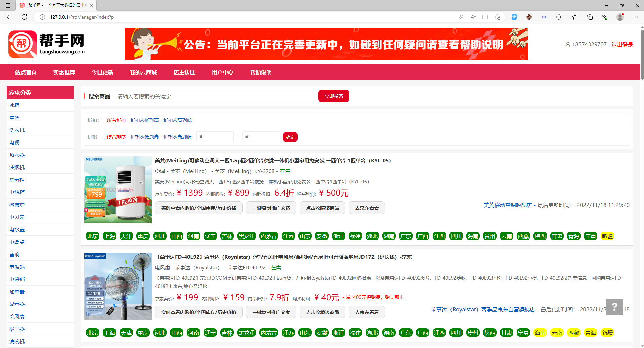Close the 帮手网 browser tab
Image resolution: width=644 pixels, height=348 pixels.
coord(91,5)
